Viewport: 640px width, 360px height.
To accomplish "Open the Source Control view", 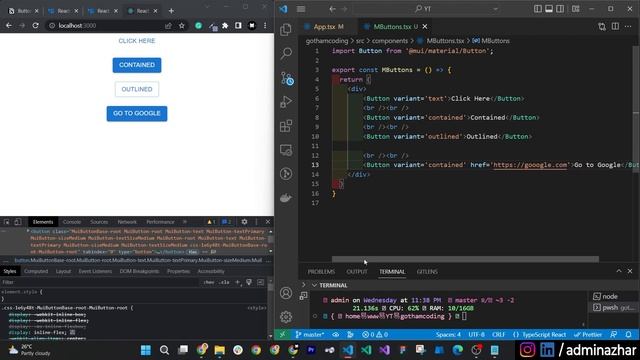I will point(287,78).
